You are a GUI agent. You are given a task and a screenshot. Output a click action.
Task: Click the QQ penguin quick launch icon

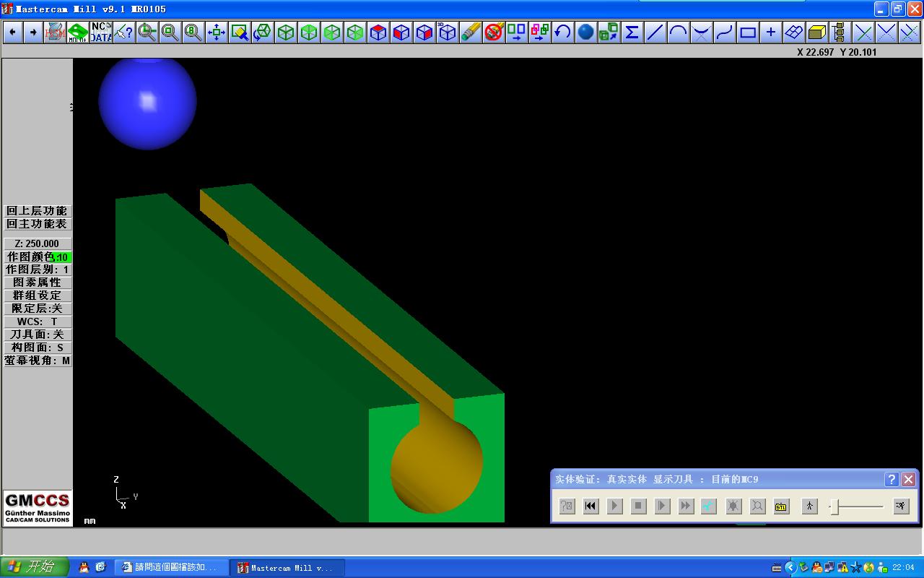[84, 567]
